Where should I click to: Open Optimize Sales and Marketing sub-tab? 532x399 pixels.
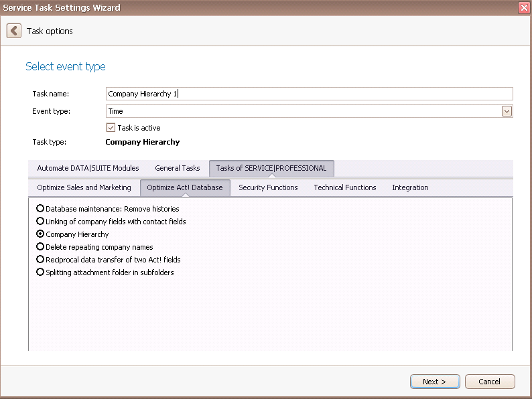point(84,187)
